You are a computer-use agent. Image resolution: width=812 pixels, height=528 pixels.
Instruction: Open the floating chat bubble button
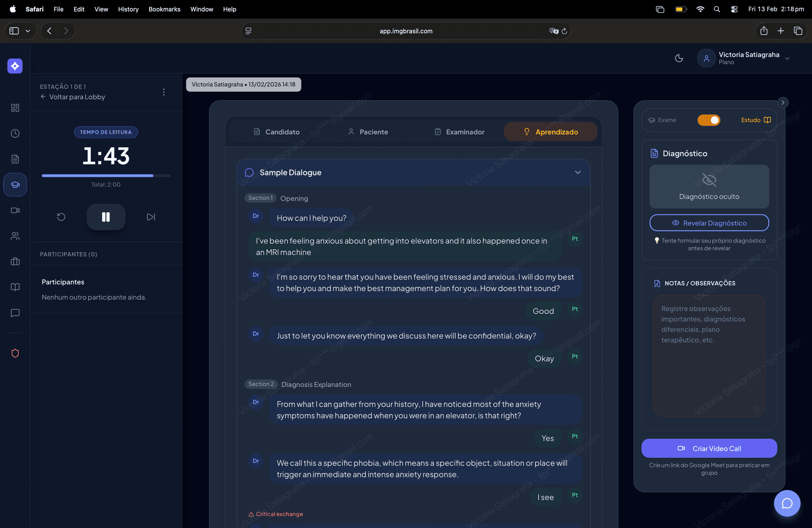click(787, 503)
